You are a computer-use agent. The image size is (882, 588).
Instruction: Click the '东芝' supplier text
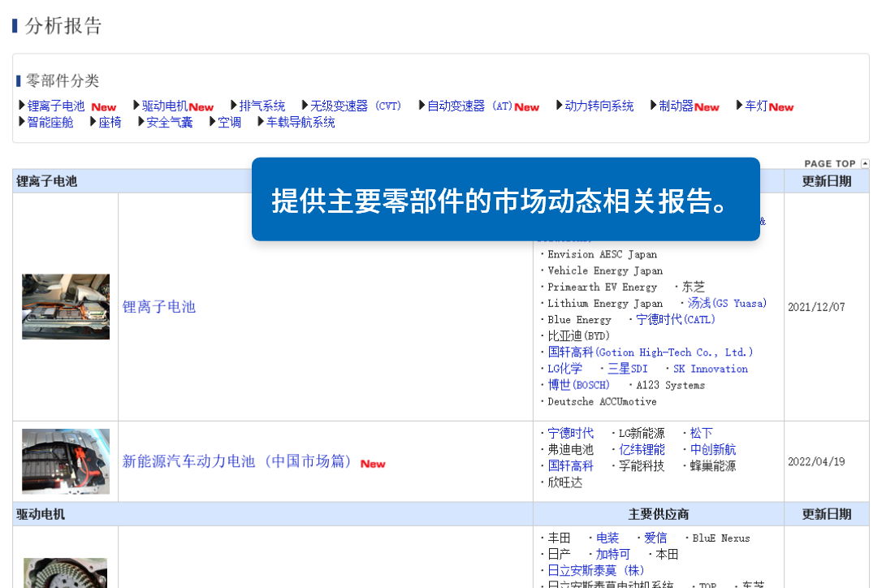694,287
